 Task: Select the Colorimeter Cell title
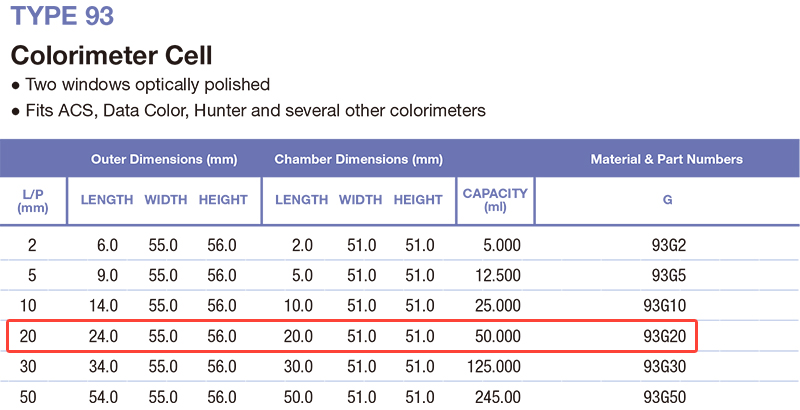point(111,54)
